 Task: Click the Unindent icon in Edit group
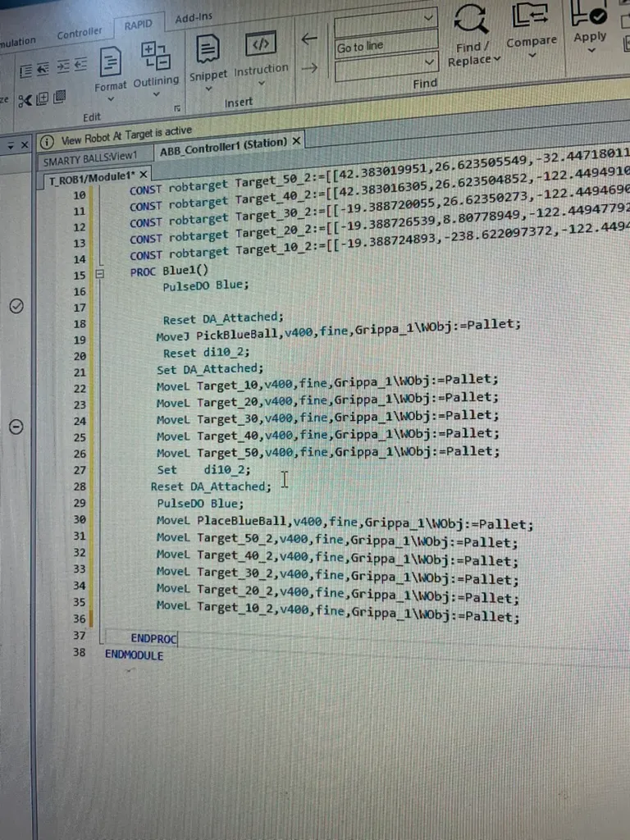click(80, 66)
